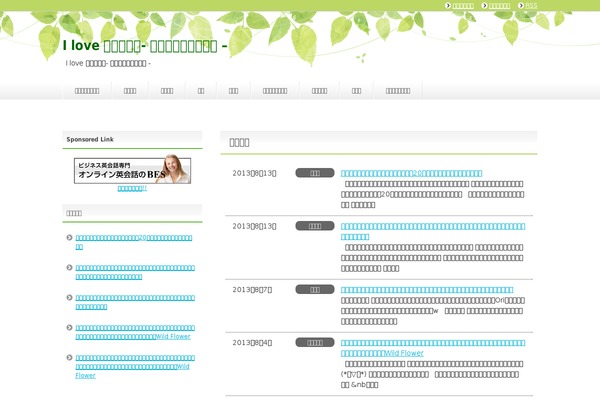600x400 pixels.
Task: Open main post title containing "20"
Action: point(411,173)
